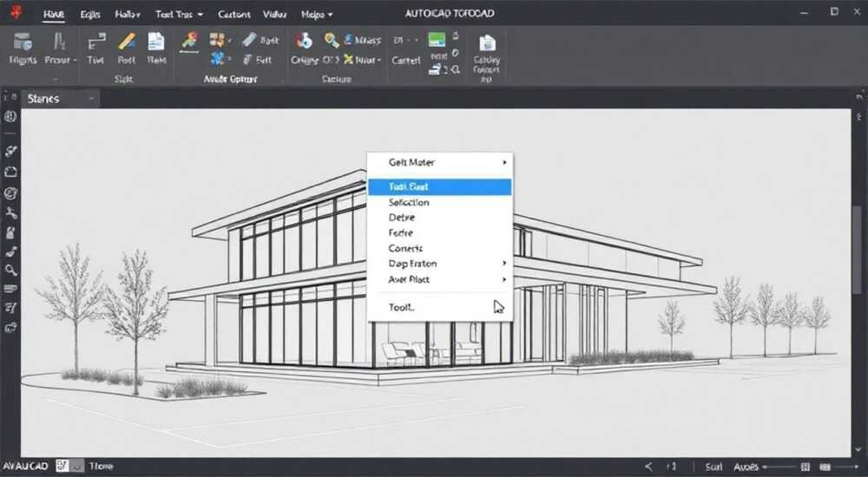This screenshot has width=868, height=477.
Task: Toggle the QR-like icon beside AVAUCAD label
Action: (x=62, y=466)
